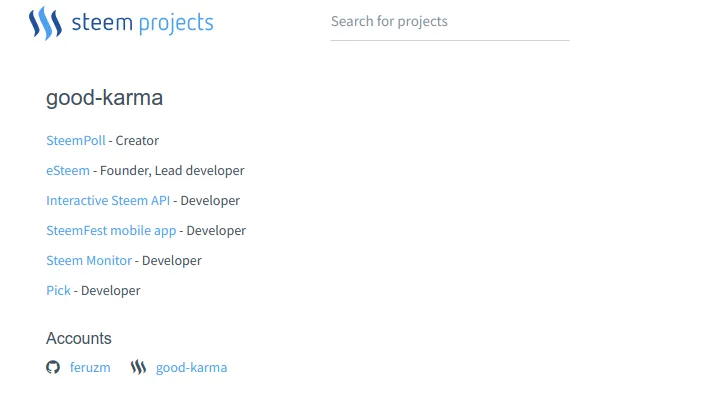Click the good-karma page heading
This screenshot has height=396, width=703.
pos(104,98)
